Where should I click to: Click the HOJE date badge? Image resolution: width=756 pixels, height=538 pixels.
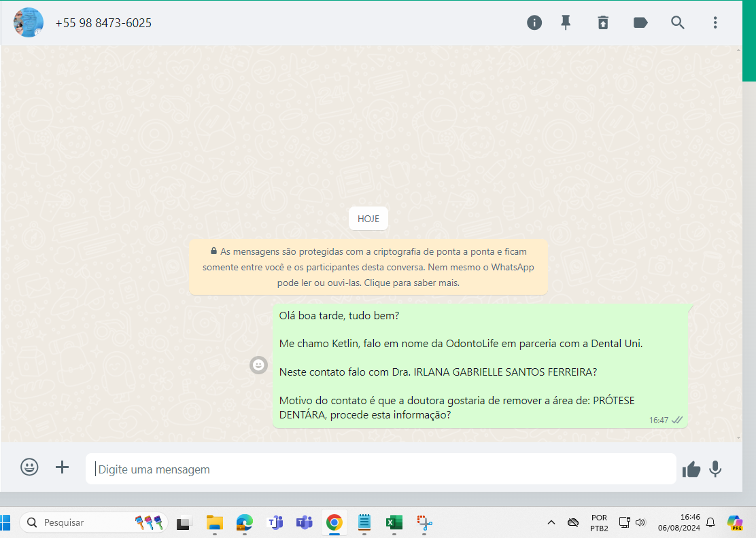[368, 219]
